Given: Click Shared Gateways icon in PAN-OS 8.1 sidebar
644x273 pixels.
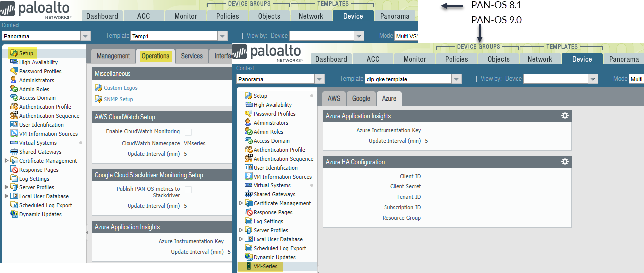Looking at the screenshot, I should pos(14,152).
